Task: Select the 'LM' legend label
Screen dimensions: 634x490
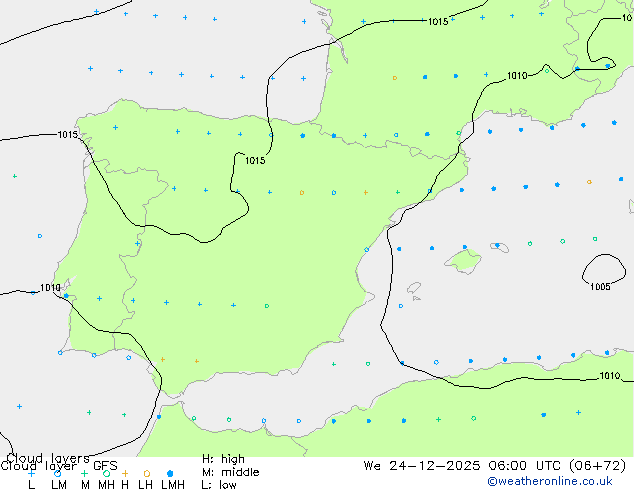Action: [x=59, y=484]
